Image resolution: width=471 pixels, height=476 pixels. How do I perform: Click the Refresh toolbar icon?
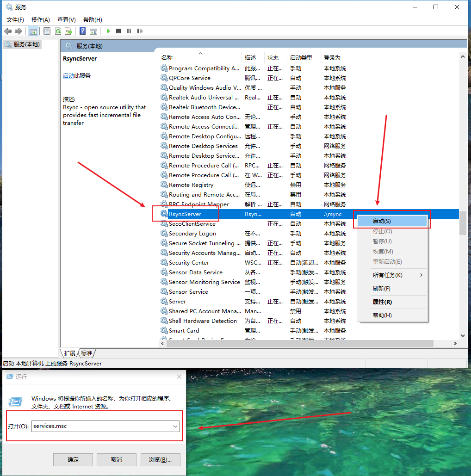tap(58, 31)
